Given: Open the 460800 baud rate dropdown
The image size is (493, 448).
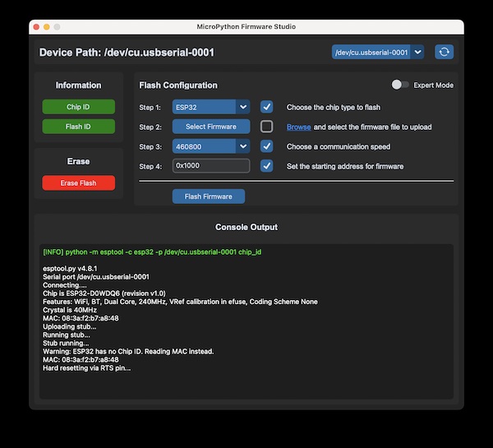Looking at the screenshot, I should coord(211,146).
